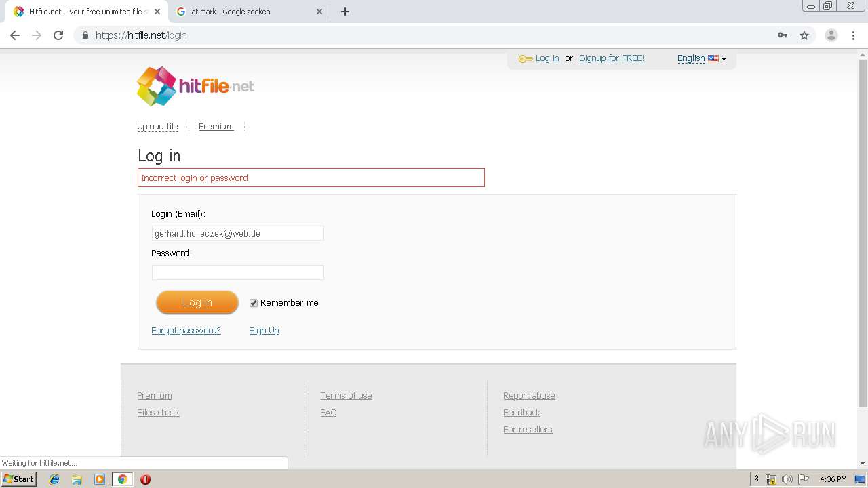This screenshot has height=488, width=868.
Task: Toggle the Remember me checkbox
Action: [254, 303]
